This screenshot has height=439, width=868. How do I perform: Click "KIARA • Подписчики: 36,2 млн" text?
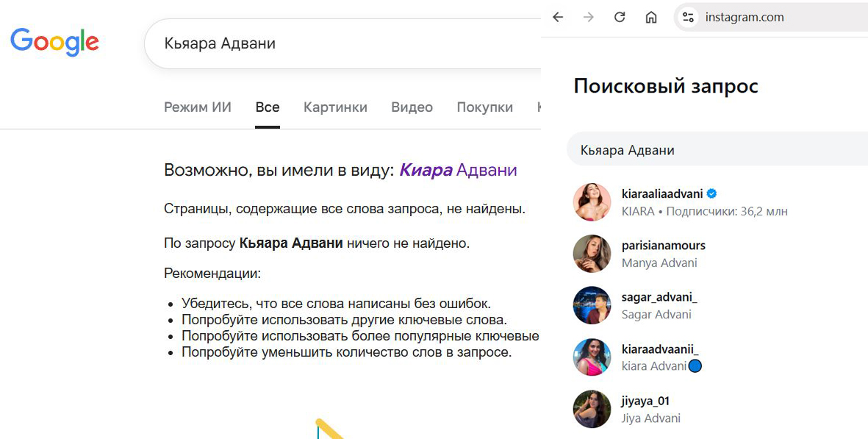coord(705,212)
